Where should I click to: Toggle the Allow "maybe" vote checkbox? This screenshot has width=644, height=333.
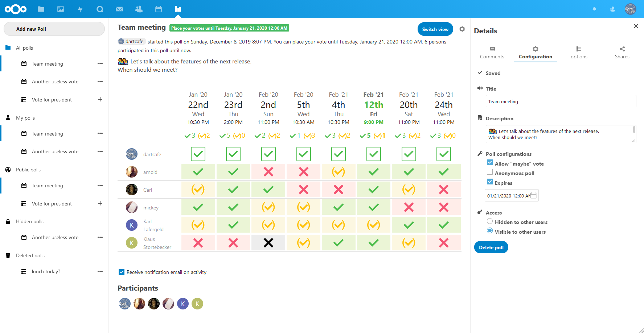tap(490, 163)
